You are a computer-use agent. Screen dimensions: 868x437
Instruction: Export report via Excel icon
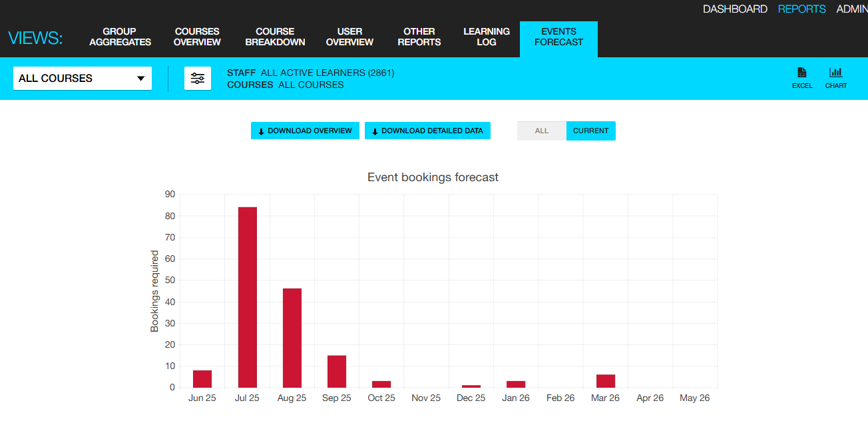802,78
